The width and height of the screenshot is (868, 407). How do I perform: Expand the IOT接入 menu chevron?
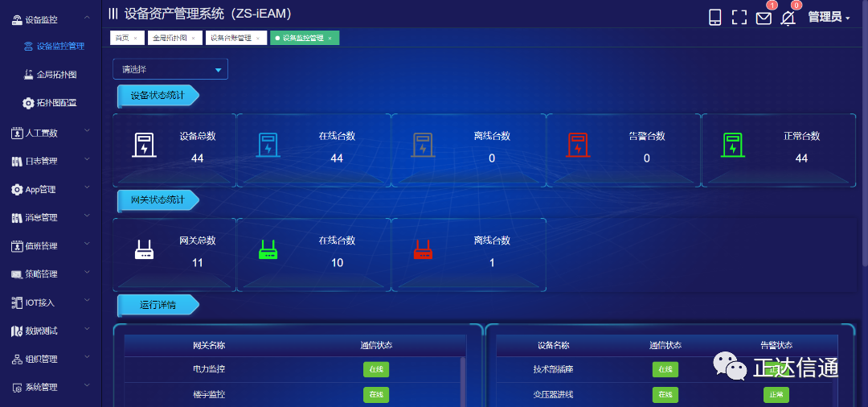point(87,301)
